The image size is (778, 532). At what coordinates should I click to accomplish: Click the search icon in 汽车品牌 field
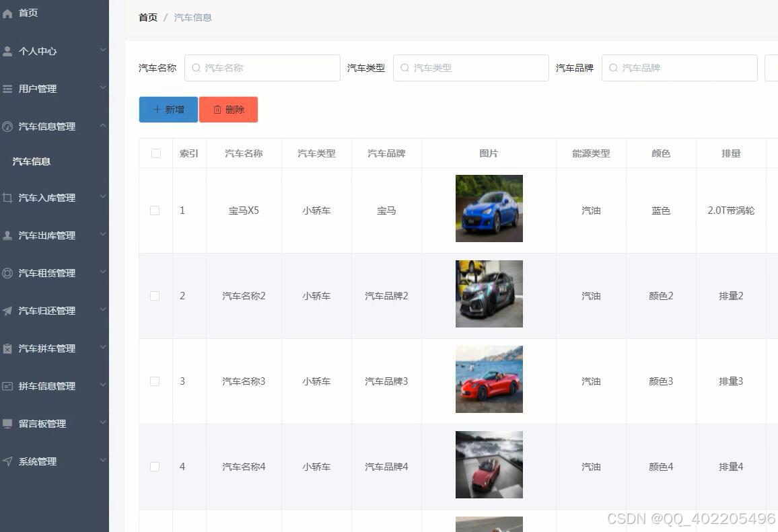coord(614,68)
